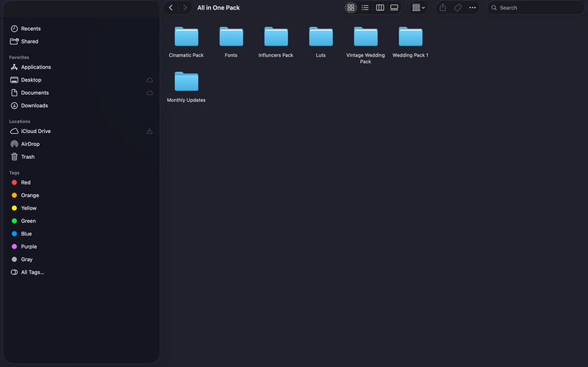Open the group-by dropdown
This screenshot has width=588, height=367.
pos(418,7)
